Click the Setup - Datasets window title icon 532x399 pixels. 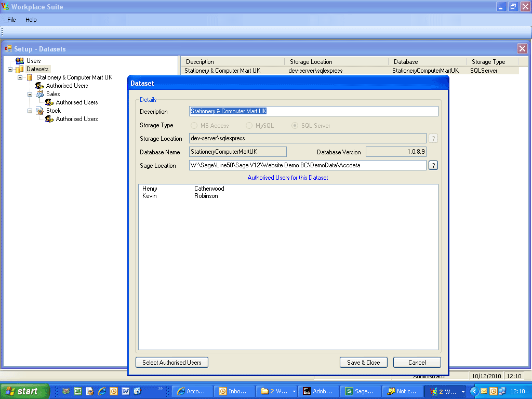(x=8, y=49)
